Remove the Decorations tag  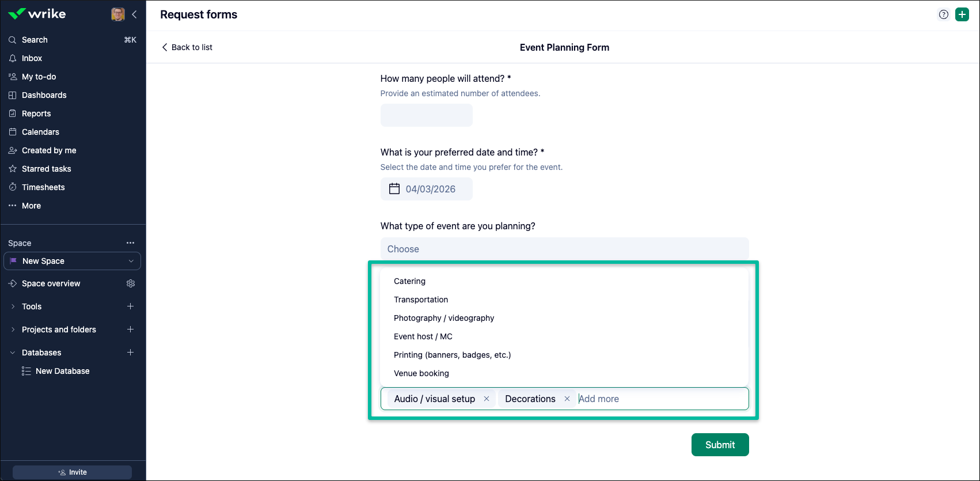[x=567, y=399]
